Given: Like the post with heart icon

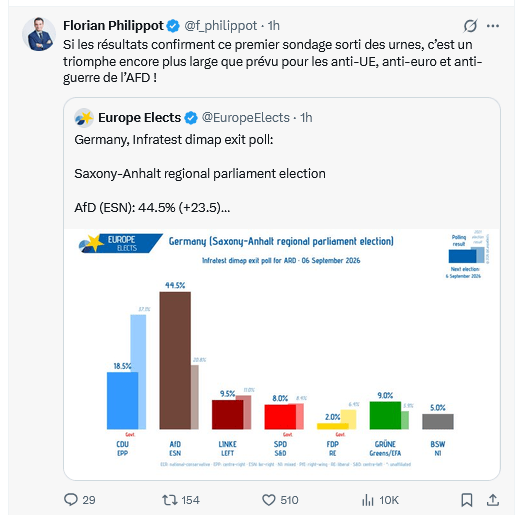Looking at the screenshot, I should (269, 500).
